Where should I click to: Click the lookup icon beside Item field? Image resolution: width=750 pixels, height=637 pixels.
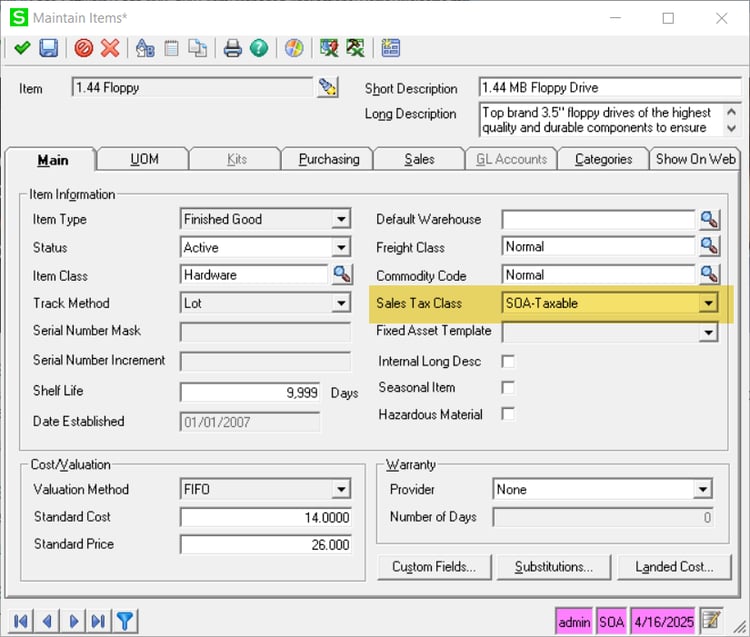point(328,88)
